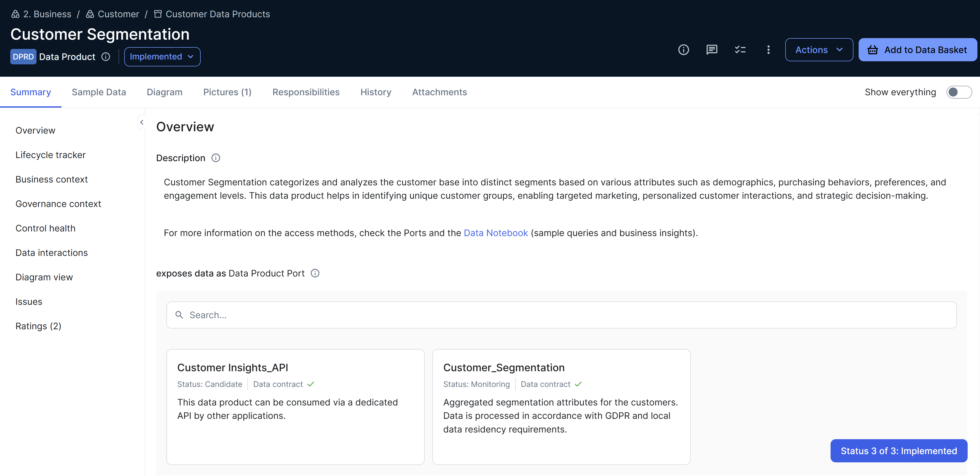This screenshot has width=980, height=476.
Task: Click the domain icon before Customer Data Products
Action: (157, 14)
